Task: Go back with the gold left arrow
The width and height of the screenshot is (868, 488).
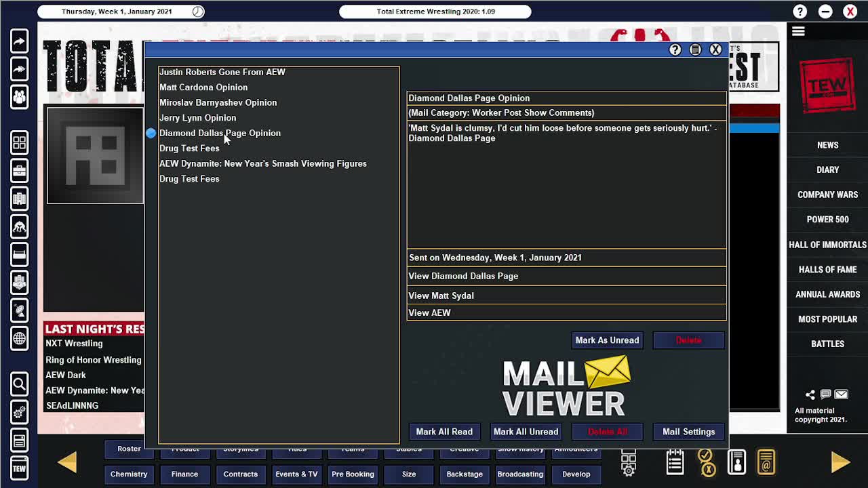Action: pyautogui.click(x=67, y=462)
